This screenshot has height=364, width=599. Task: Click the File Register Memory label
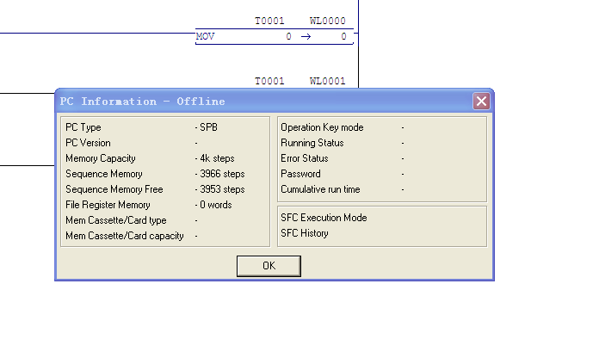[108, 205]
